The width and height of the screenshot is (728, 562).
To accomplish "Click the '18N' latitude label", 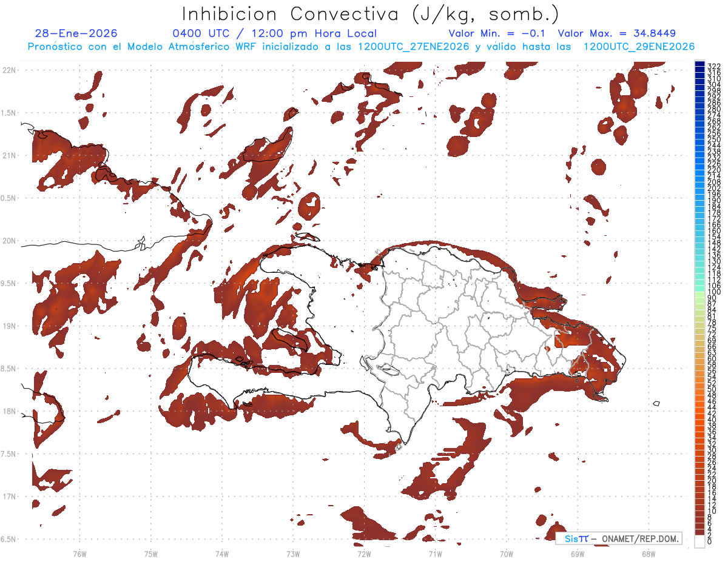I will pyautogui.click(x=9, y=411).
